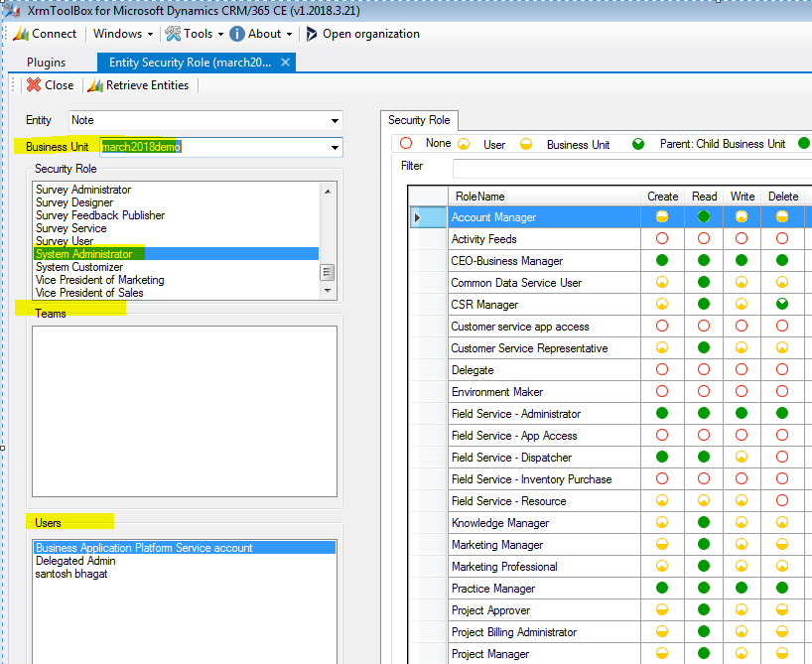
Task: Click the Close button in toolbar
Action: 51,85
